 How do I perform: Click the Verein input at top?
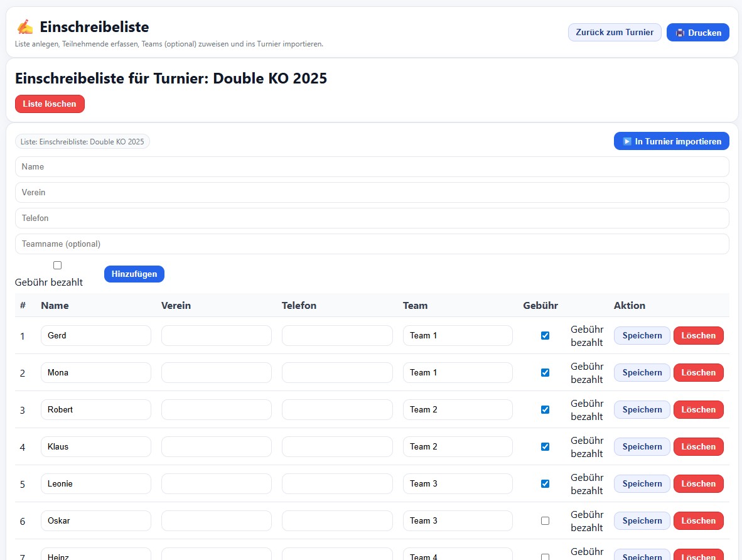click(x=372, y=193)
